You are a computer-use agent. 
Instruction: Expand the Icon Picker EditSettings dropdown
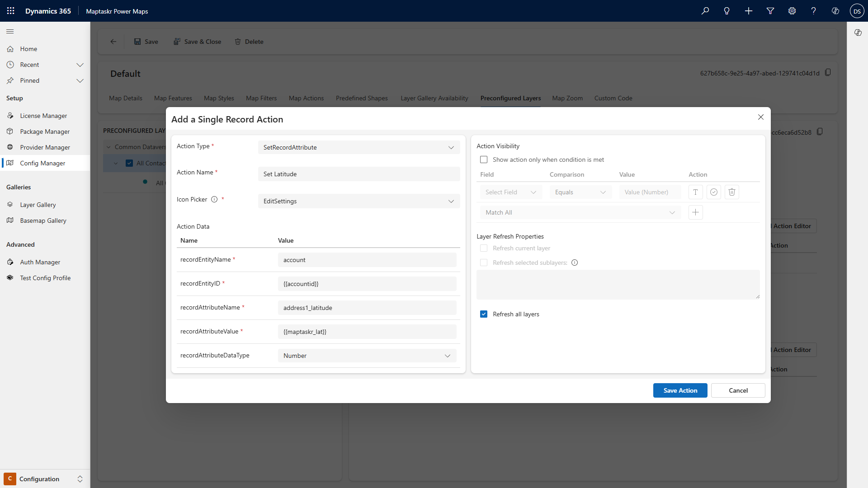click(359, 201)
